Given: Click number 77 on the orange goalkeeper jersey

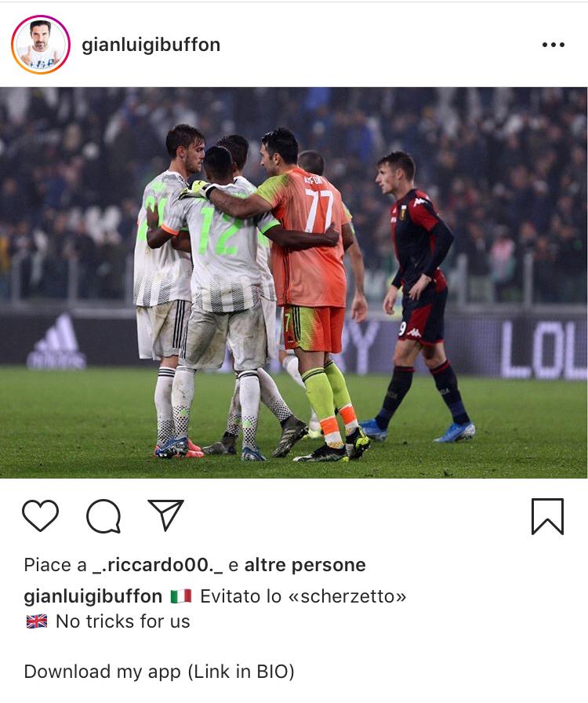Looking at the screenshot, I should (x=318, y=209).
